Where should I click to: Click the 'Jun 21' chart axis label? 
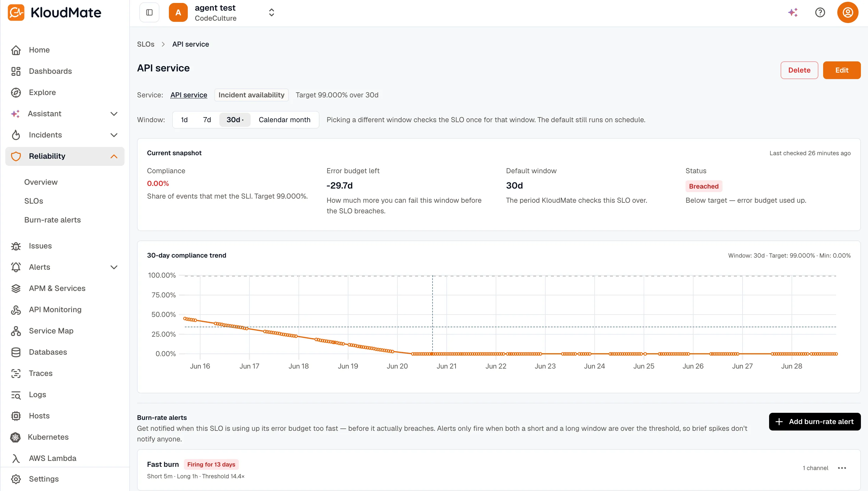click(446, 366)
